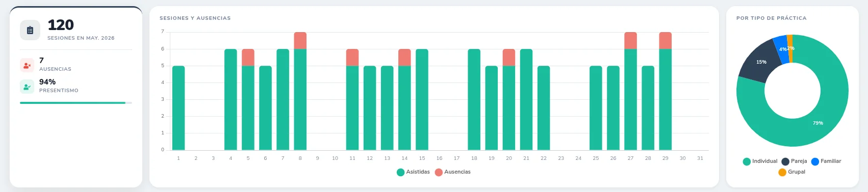Click the x-axis label for day 31
The width and height of the screenshot is (868, 192).
point(700,158)
